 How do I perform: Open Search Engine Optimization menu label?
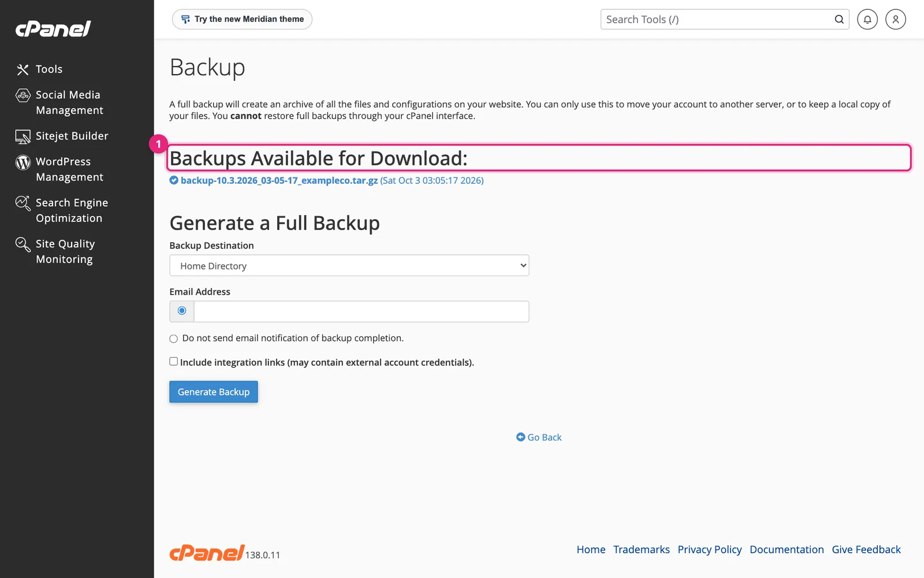click(72, 210)
